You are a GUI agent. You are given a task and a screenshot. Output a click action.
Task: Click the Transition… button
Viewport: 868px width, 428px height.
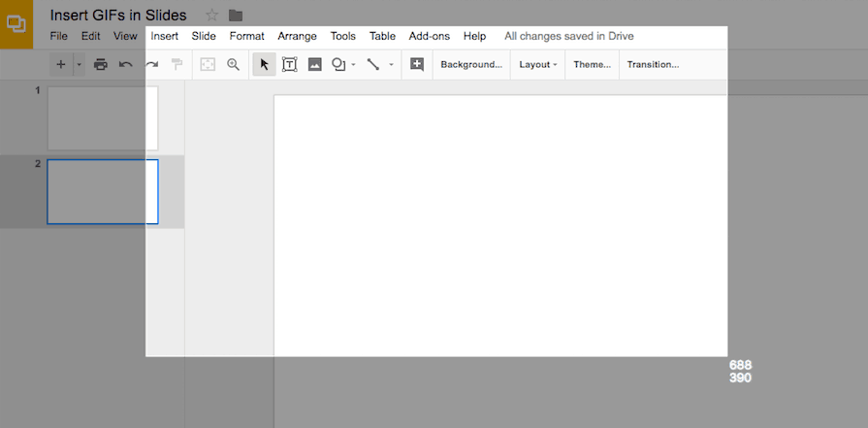coord(654,65)
